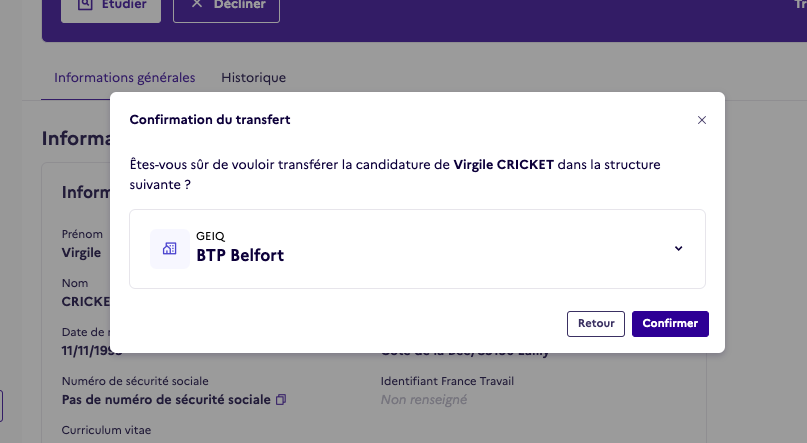Click the GEIQ structure type label

click(x=210, y=236)
